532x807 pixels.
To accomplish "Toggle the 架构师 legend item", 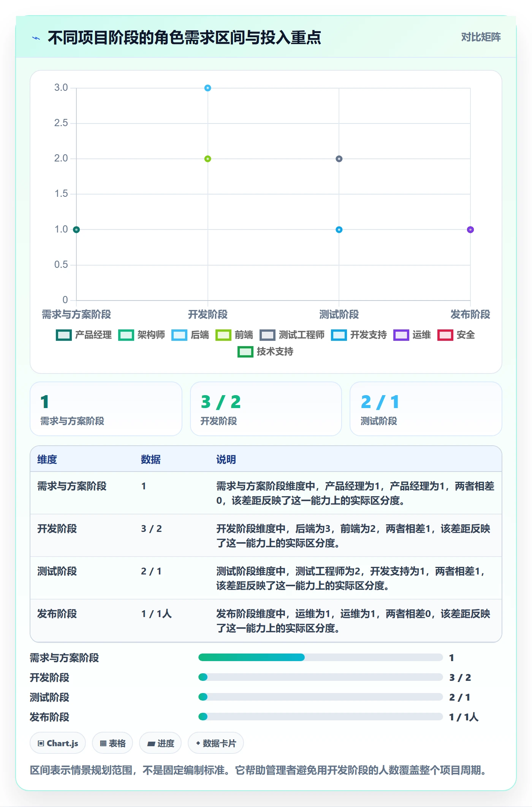I will (x=141, y=335).
